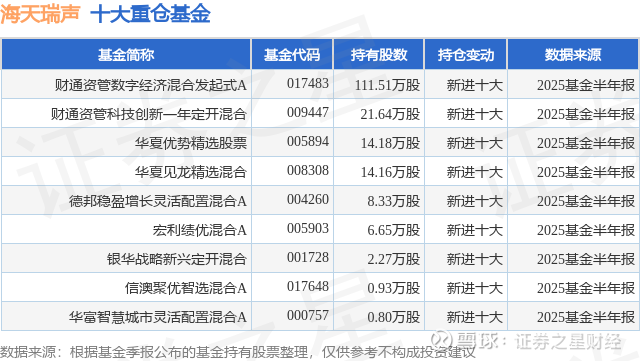Click the 信澳聚优智选混合A fund name
The width and height of the screenshot is (640, 361).
(x=186, y=288)
